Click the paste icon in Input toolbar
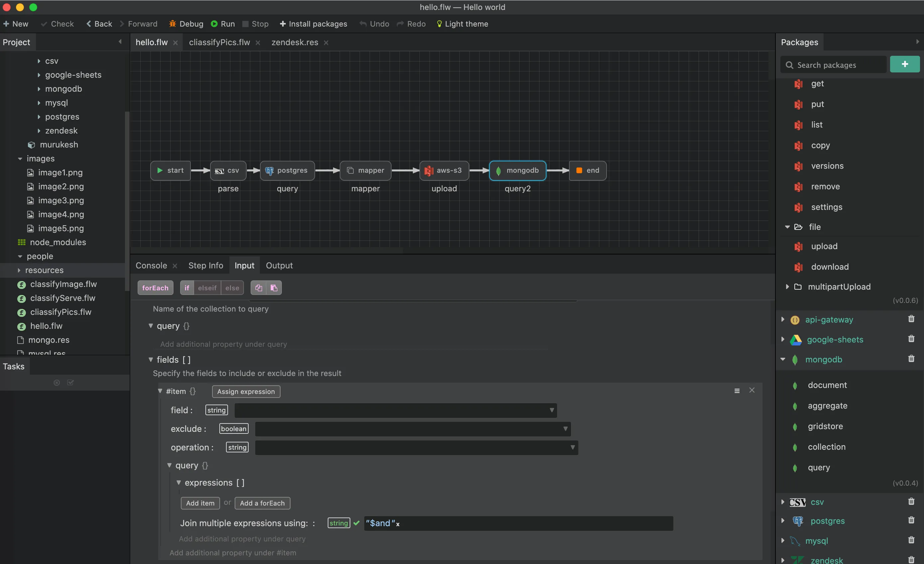The height and width of the screenshot is (564, 924). (x=274, y=288)
